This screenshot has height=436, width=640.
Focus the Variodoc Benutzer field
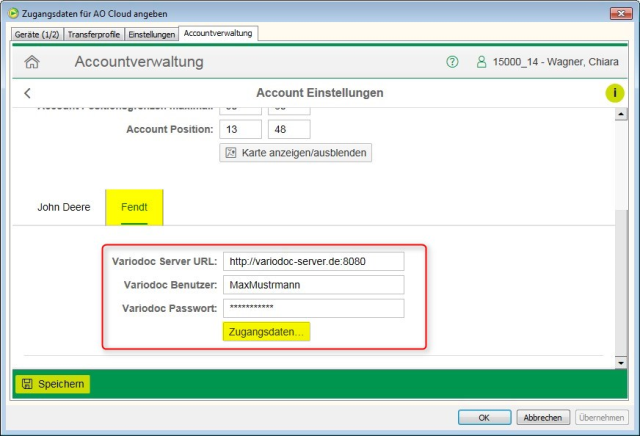[313, 285]
